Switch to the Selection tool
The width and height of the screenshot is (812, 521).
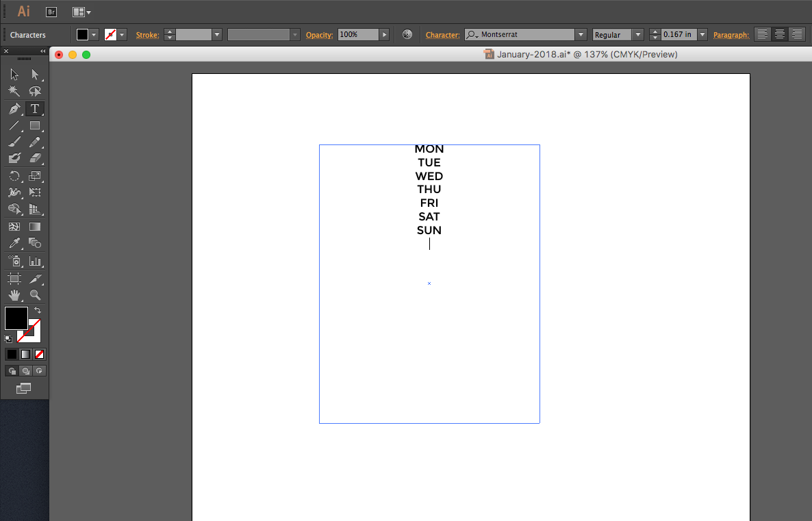click(14, 74)
